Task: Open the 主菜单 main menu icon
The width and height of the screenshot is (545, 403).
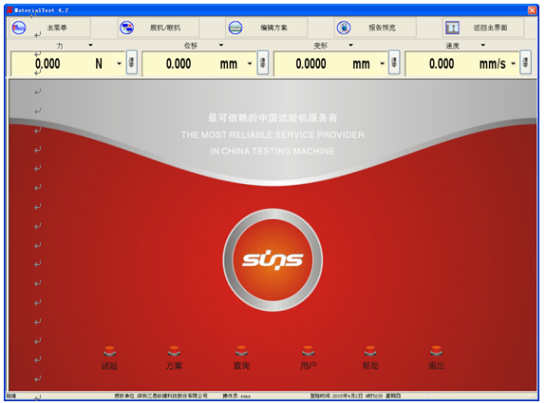Action: click(x=19, y=27)
